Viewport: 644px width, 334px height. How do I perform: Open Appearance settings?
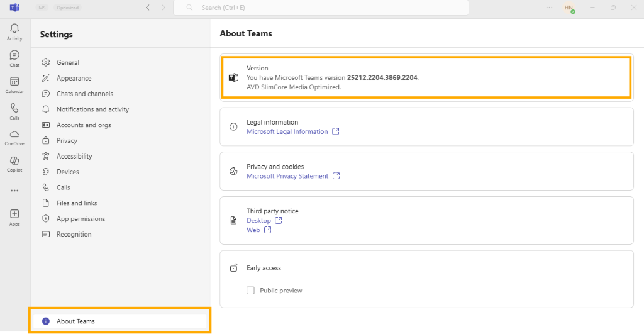coord(120,78)
